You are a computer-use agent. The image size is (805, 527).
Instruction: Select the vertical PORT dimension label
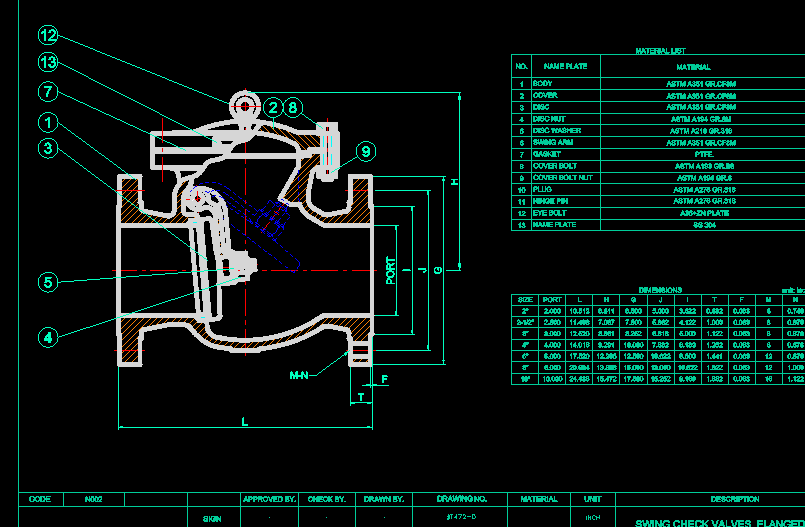pyautogui.click(x=391, y=270)
